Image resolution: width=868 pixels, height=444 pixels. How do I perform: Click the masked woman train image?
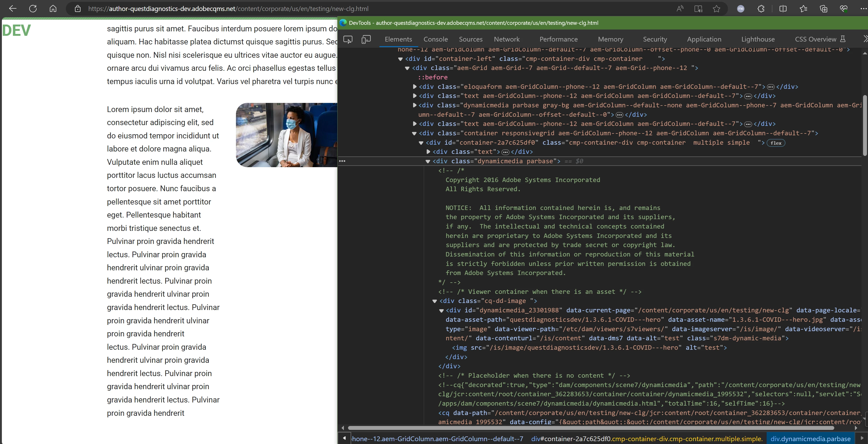click(286, 135)
